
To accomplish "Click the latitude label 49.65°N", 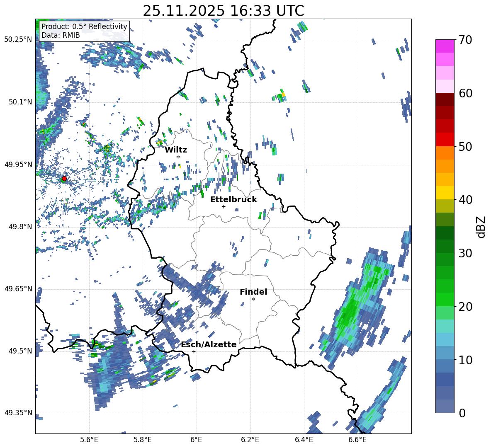I will point(18,288).
